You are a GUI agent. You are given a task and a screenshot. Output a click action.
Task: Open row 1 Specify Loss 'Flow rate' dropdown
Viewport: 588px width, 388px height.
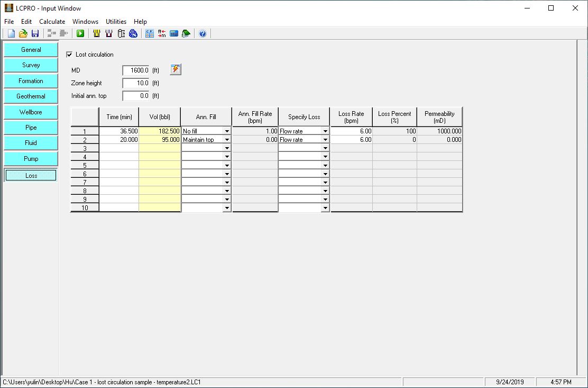point(325,131)
